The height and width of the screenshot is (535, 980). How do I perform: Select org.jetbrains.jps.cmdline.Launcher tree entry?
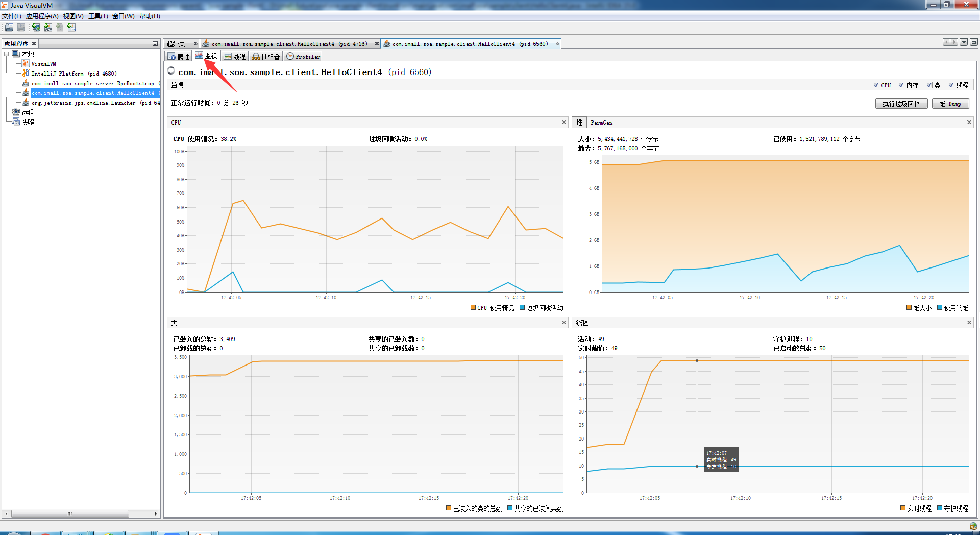click(95, 103)
